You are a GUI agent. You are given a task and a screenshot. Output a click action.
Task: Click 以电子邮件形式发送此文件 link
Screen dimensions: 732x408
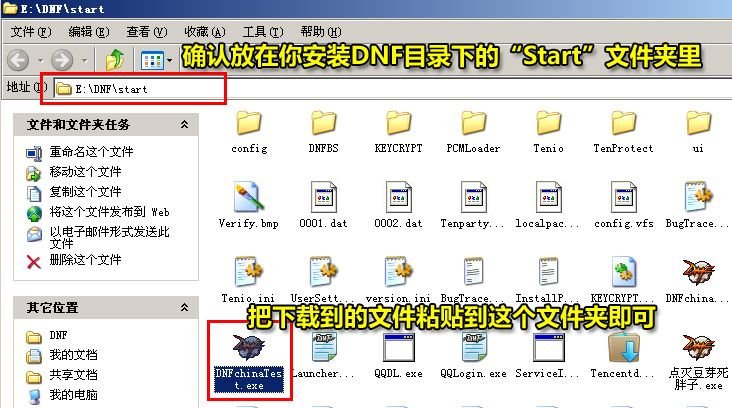pos(110,237)
